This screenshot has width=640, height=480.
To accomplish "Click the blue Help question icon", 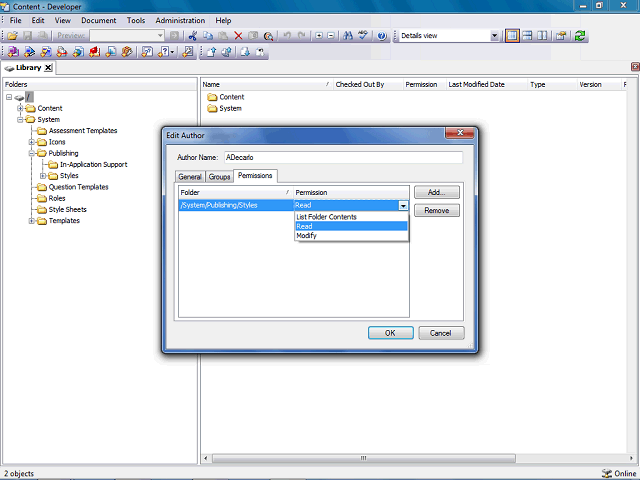I will pyautogui.click(x=382, y=36).
